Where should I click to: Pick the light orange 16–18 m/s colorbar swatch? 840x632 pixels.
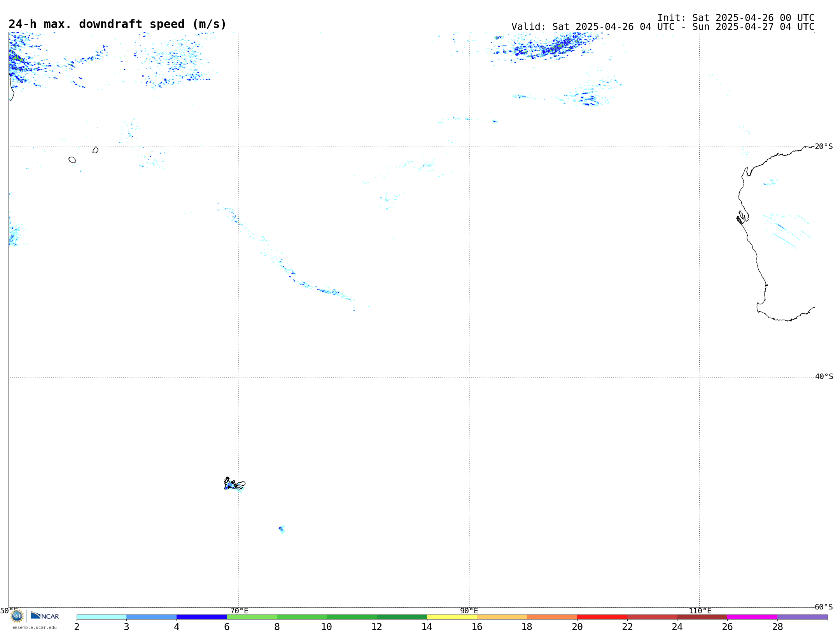[502, 617]
